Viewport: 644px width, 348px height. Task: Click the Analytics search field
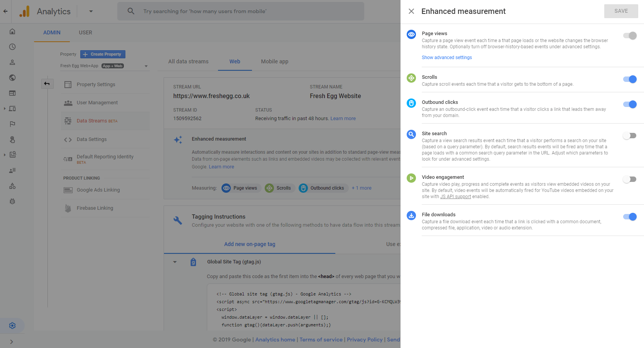coord(241,11)
